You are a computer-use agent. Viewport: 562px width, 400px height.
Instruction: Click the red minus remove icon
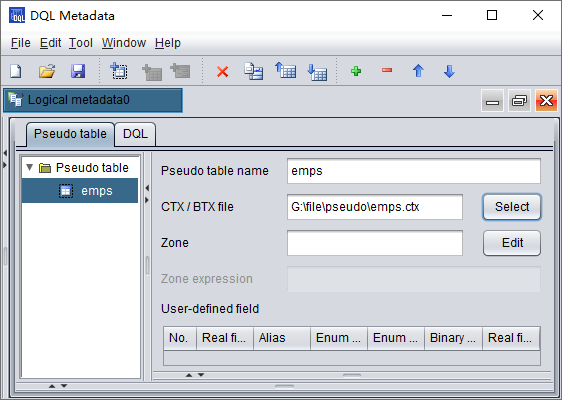pyautogui.click(x=387, y=70)
